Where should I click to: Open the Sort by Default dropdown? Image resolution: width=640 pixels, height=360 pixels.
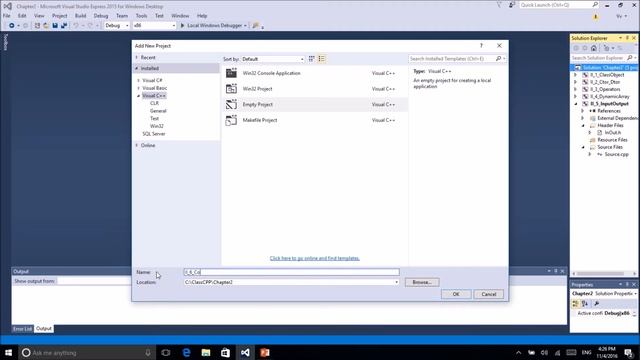[273, 59]
